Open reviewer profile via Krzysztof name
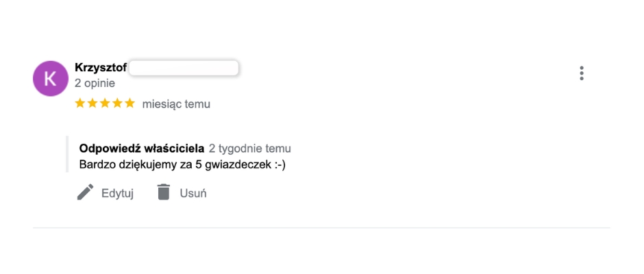The image size is (644, 274). [x=101, y=68]
